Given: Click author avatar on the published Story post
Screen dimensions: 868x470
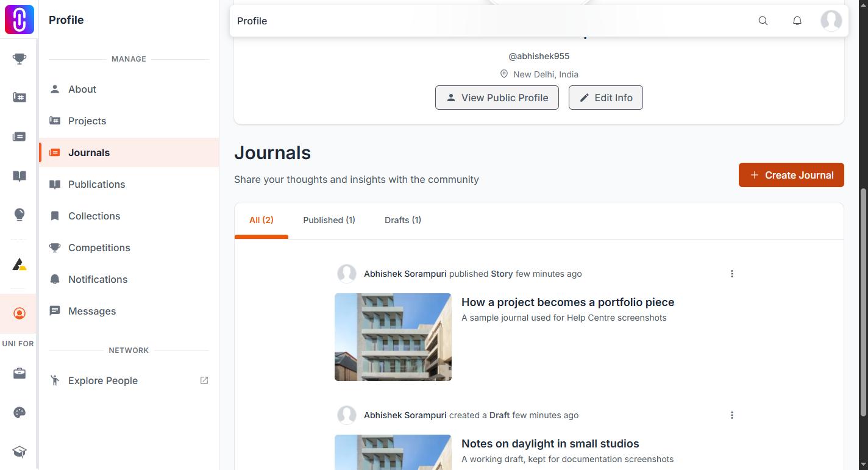Looking at the screenshot, I should [x=347, y=274].
